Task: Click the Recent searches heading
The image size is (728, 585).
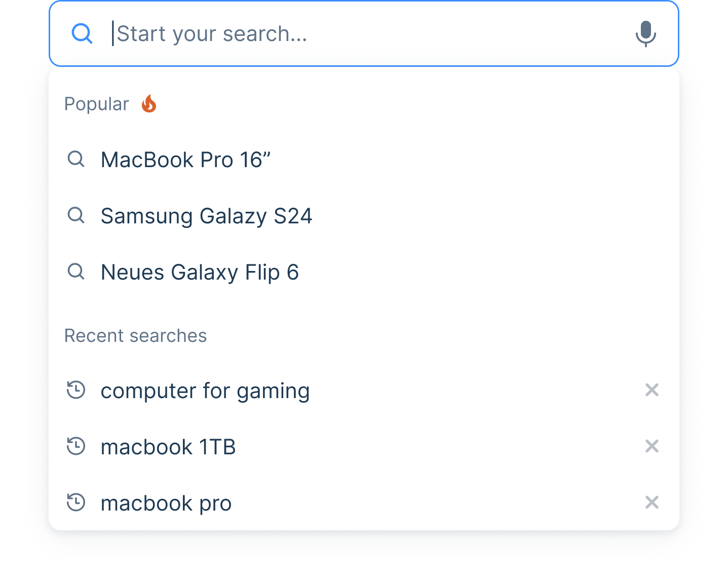Action: [135, 336]
